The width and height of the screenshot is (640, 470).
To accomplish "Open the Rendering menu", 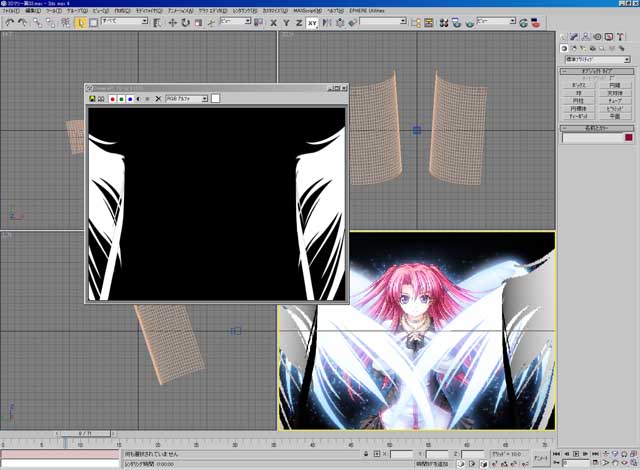I will pyautogui.click(x=245, y=11).
